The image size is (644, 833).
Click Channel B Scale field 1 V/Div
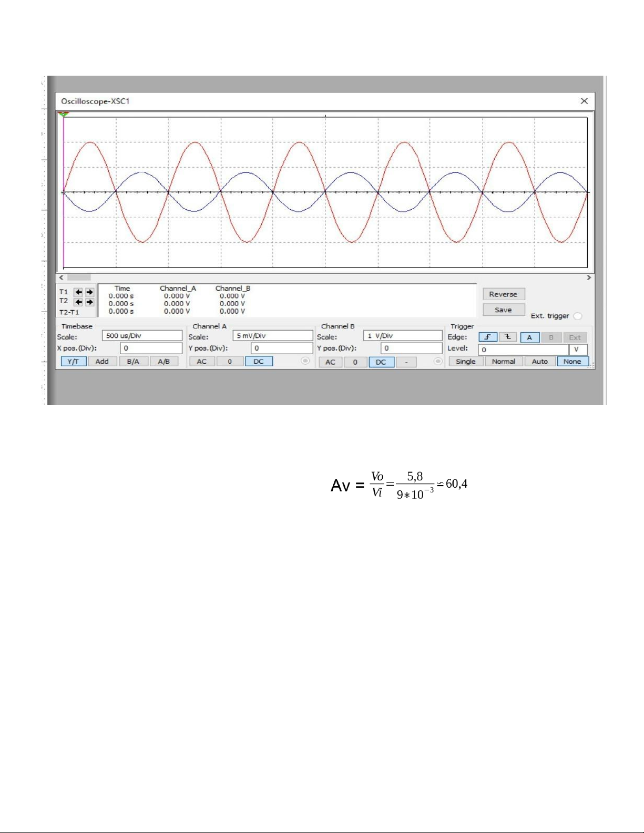403,336
